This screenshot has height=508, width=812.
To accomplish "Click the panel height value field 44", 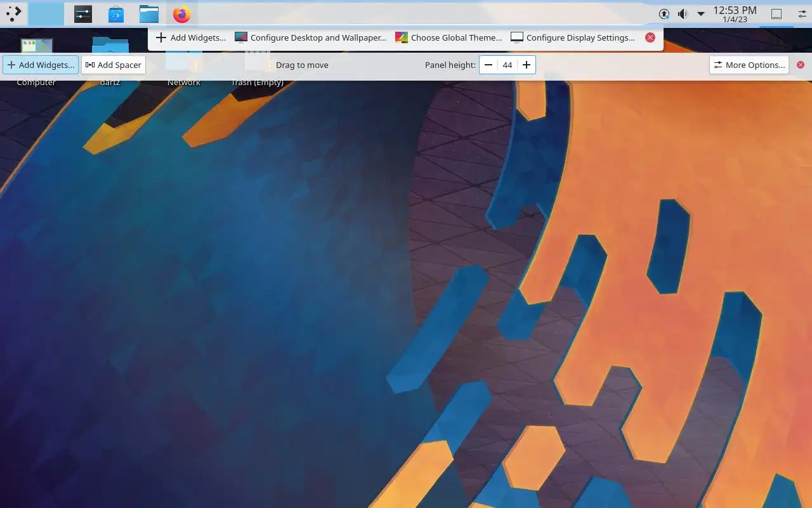I will click(507, 65).
